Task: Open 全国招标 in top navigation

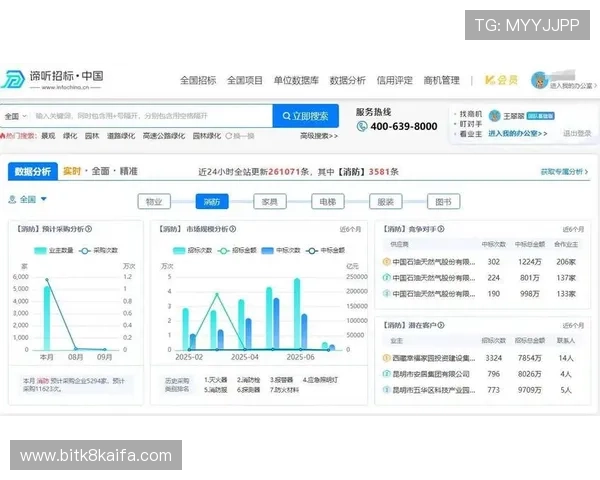Action: click(x=198, y=80)
